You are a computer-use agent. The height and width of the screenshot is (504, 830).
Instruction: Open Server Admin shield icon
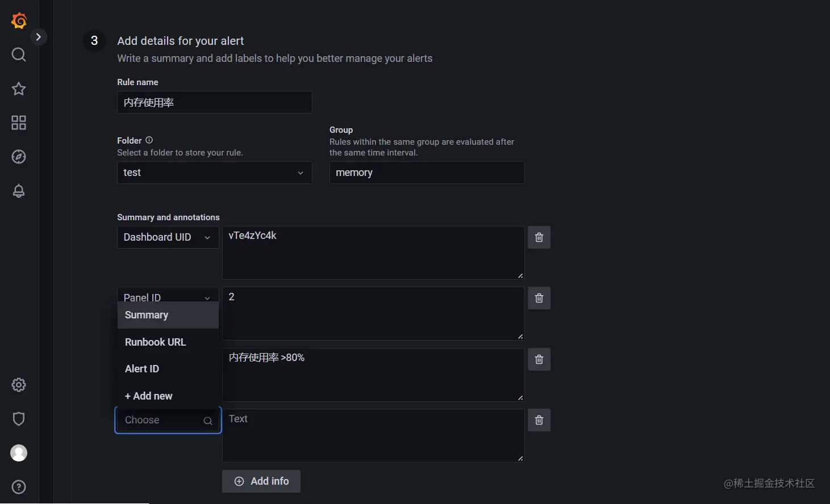pos(19,419)
